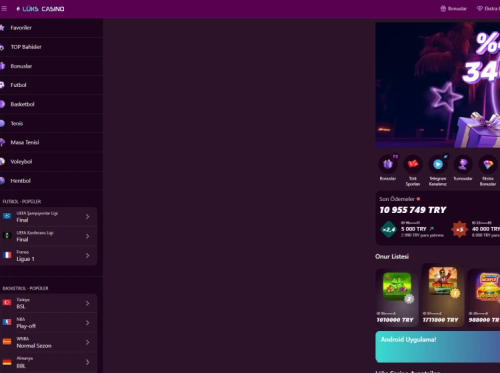Expand UEFA Şampiyonlar Ligi Final chevron
Viewport: 500px width, 373px height.
[x=88, y=217]
